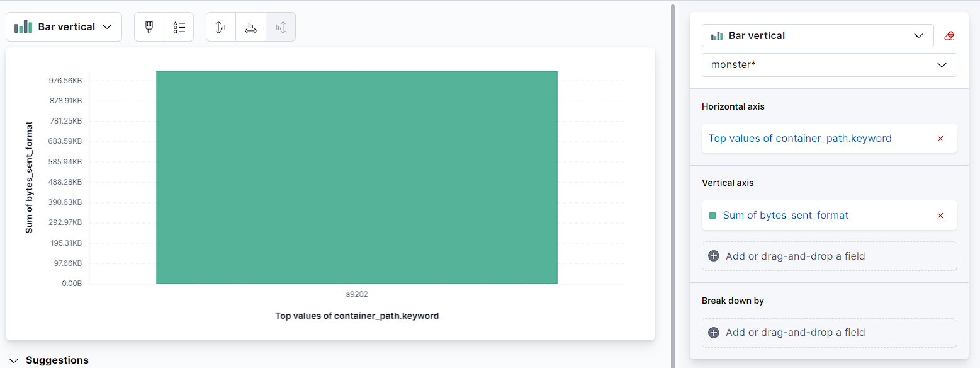980x368 pixels.
Task: Open the monster* data view dropdown
Action: 829,65
